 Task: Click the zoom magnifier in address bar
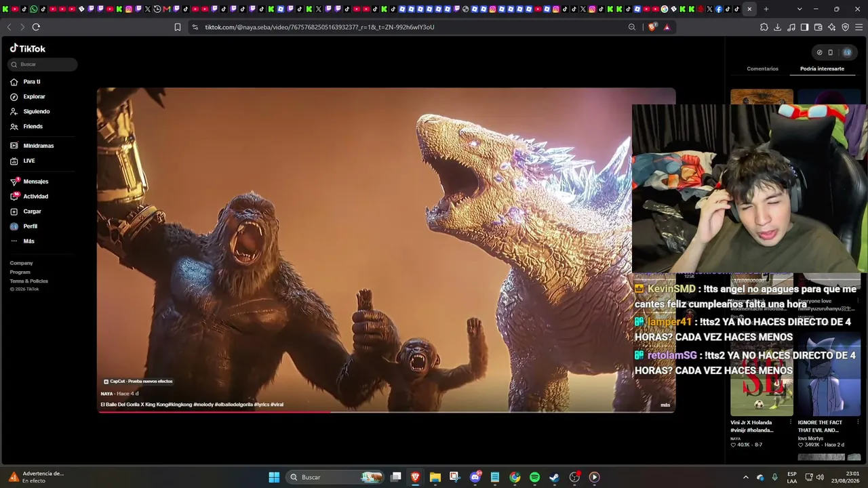click(632, 27)
